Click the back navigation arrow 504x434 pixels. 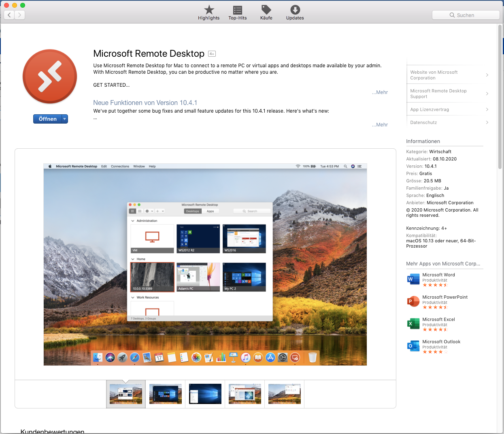pyautogui.click(x=9, y=15)
